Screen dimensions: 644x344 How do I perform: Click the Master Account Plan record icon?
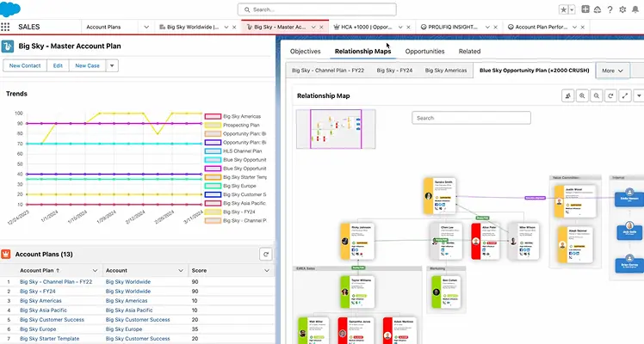pyautogui.click(x=8, y=46)
